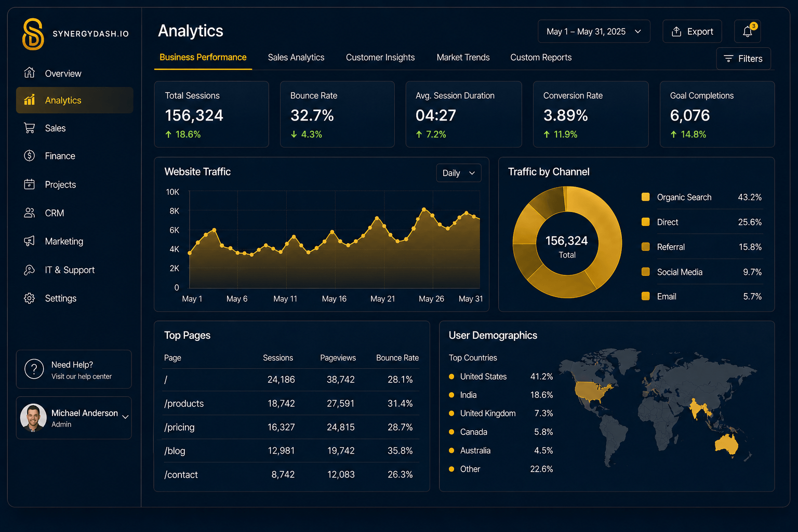Change the Daily traffic interval dropdown
798x532 pixels.
(459, 173)
